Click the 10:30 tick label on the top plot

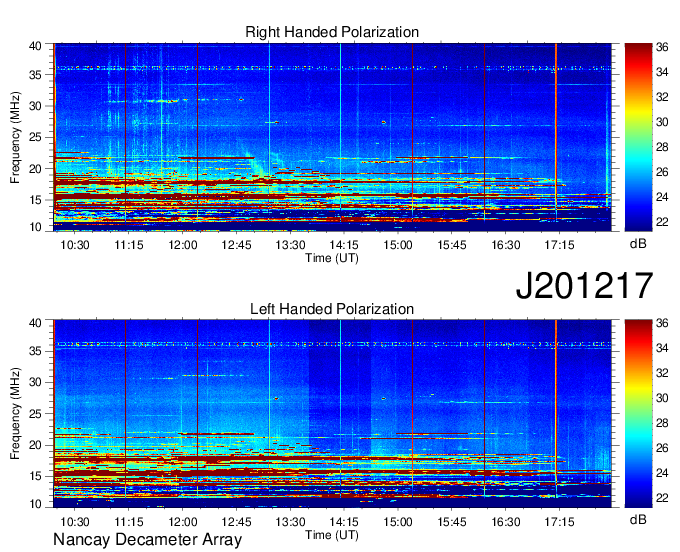(x=75, y=245)
